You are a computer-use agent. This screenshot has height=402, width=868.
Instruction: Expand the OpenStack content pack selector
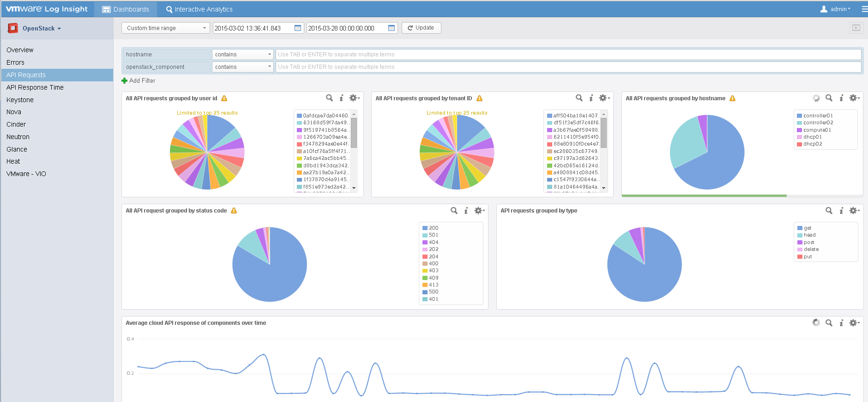(x=42, y=29)
